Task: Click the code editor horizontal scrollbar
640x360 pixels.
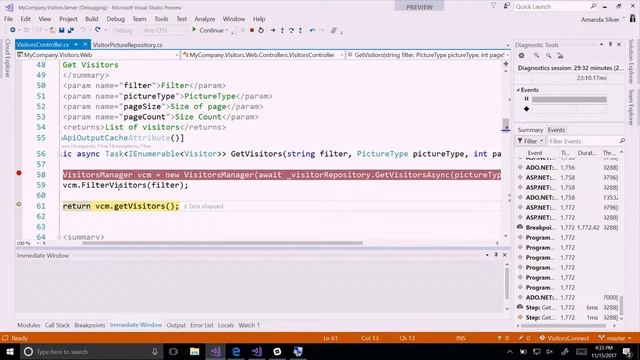Action: (222, 243)
